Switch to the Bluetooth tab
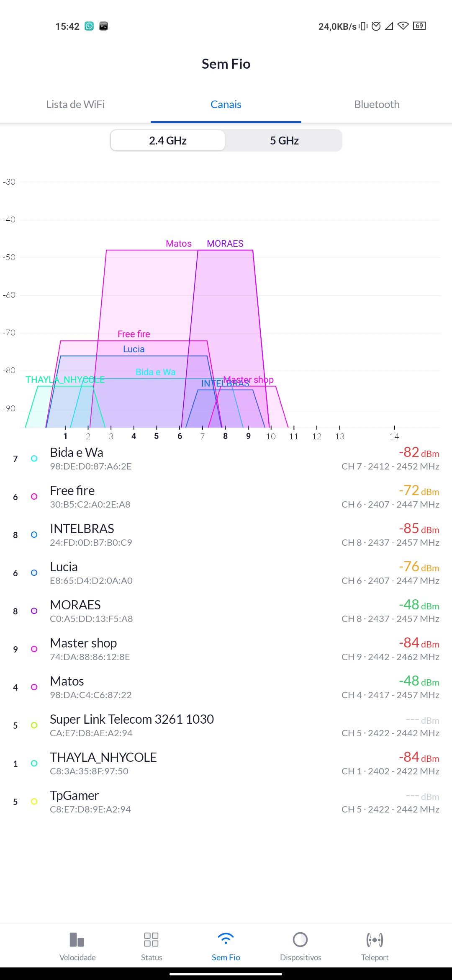The width and height of the screenshot is (452, 980). 377,104
